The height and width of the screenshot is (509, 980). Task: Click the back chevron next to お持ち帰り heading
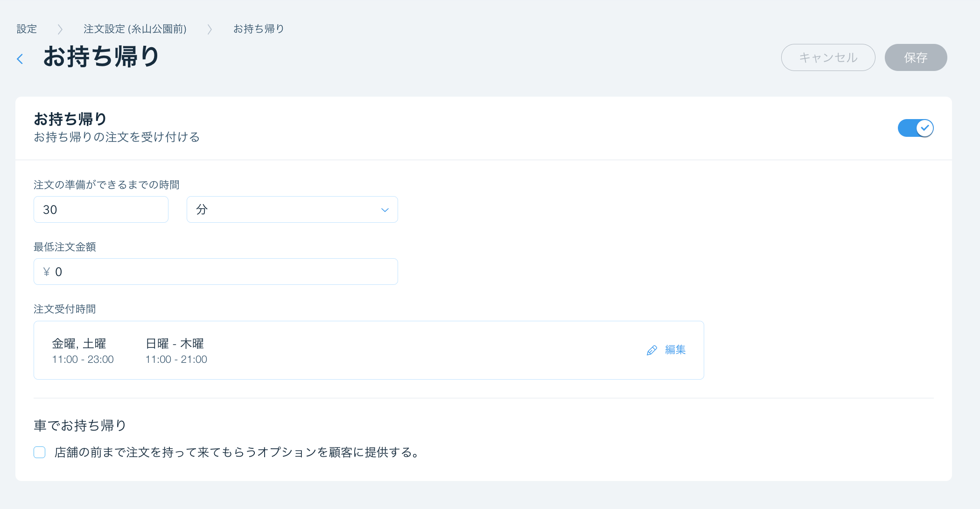(20, 58)
